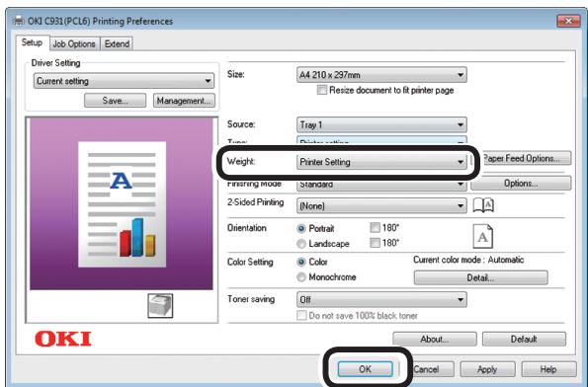Open color Detail... settings
This screenshot has height=387, width=588.
pos(480,277)
